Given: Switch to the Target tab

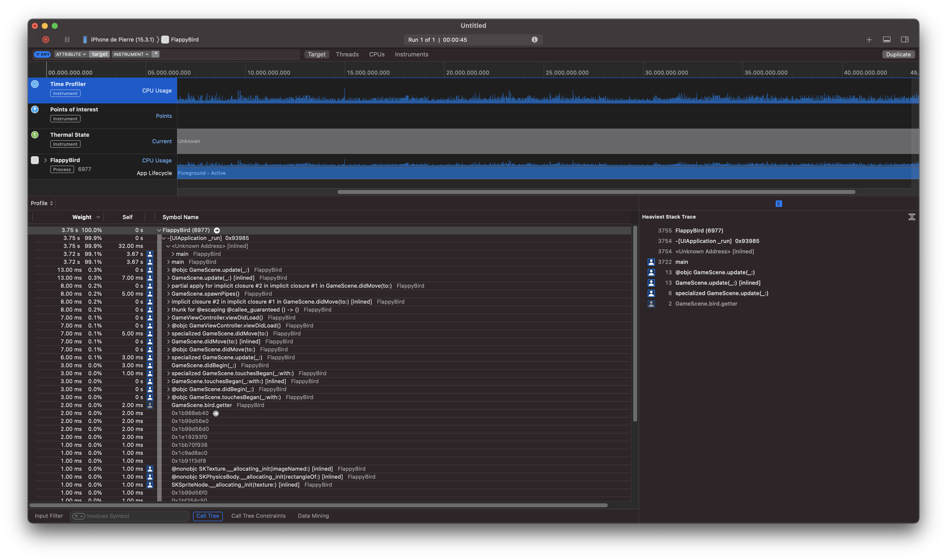Looking at the screenshot, I should 317,54.
